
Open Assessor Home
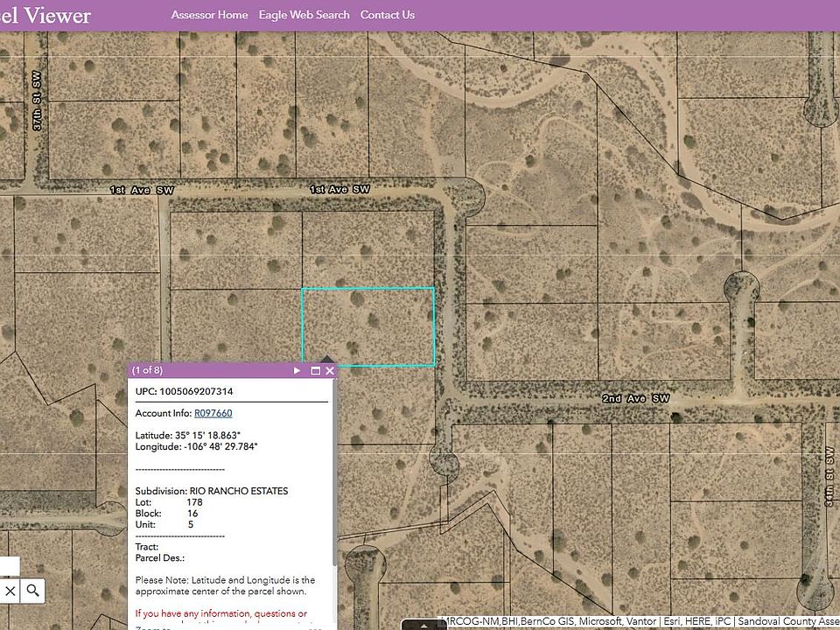click(209, 15)
